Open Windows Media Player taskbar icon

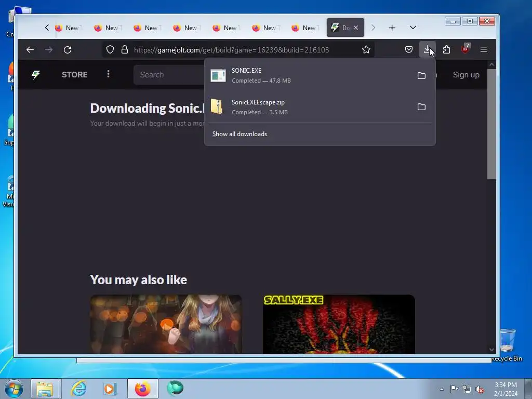110,389
